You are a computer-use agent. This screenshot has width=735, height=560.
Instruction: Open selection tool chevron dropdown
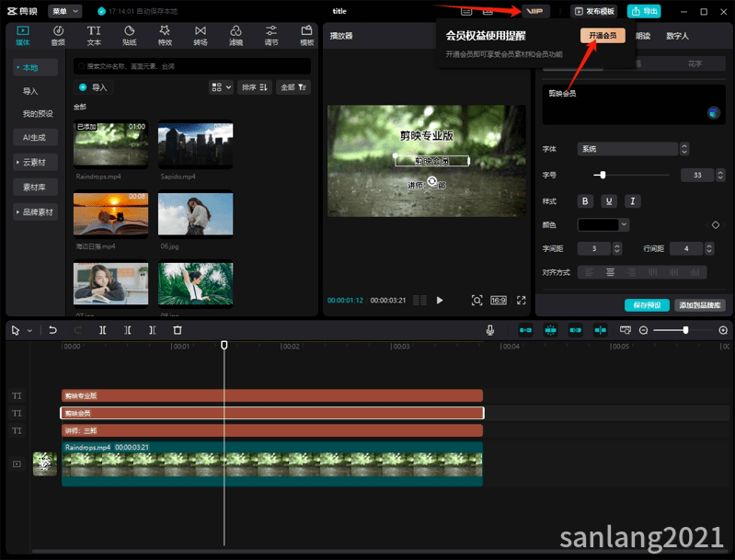[29, 331]
